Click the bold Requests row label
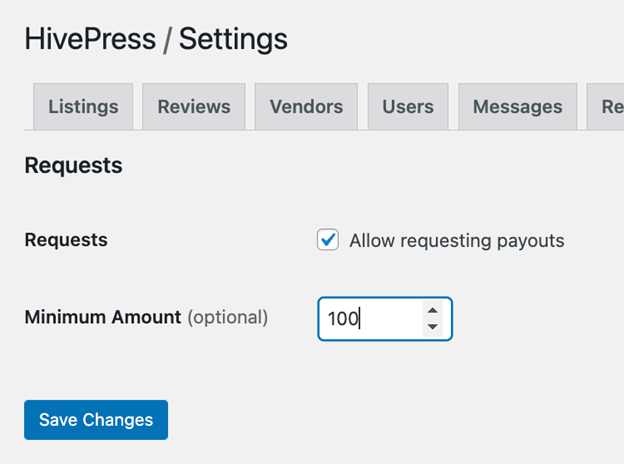The width and height of the screenshot is (624, 464). pyautogui.click(x=66, y=240)
